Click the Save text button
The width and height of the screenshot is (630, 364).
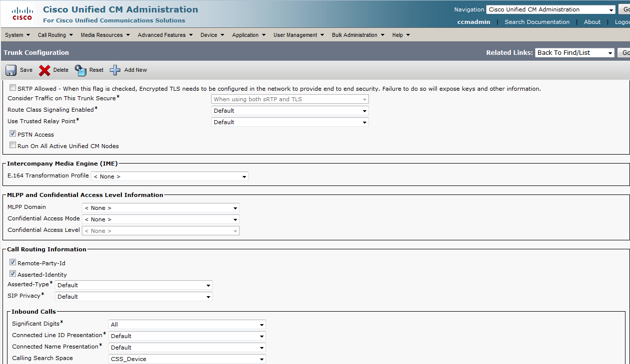click(x=26, y=70)
